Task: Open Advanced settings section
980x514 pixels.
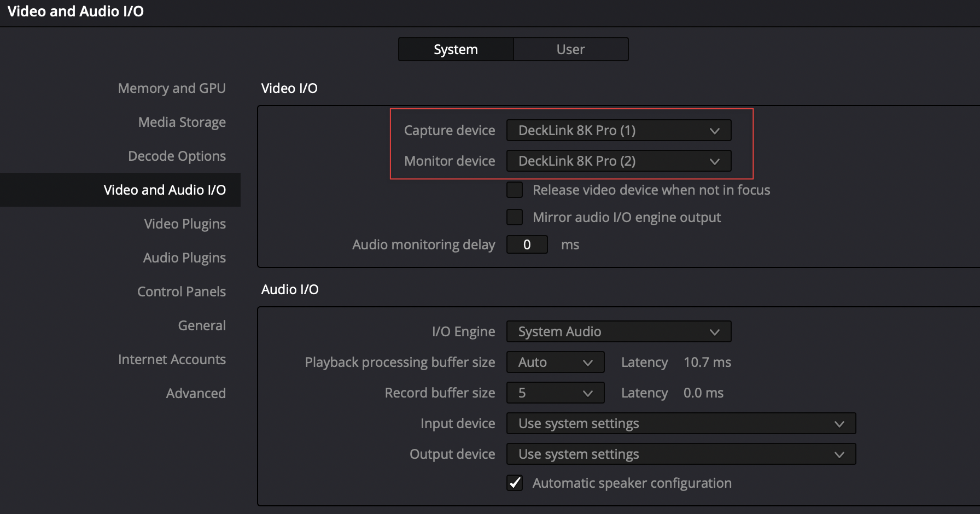Action: [196, 393]
